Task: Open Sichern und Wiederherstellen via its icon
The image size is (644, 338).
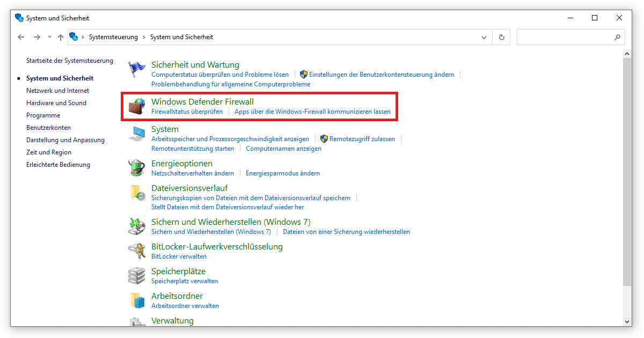Action: point(137,226)
